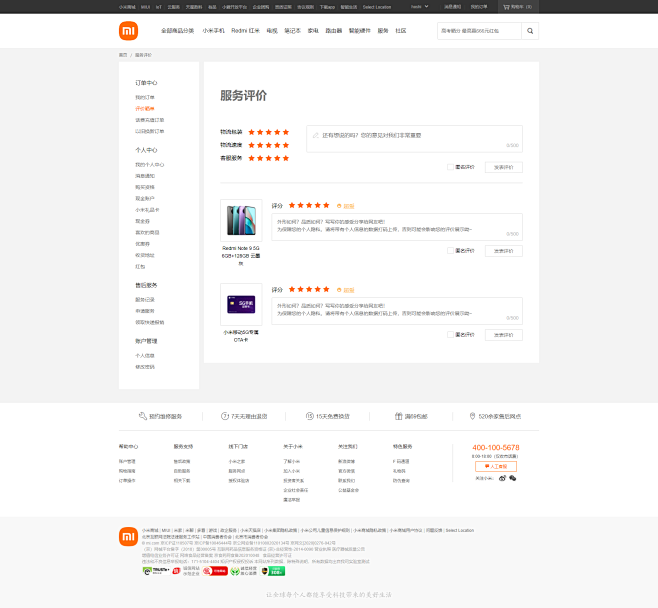
Task: Open the Redmi 红米 nav menu
Action: 245,31
